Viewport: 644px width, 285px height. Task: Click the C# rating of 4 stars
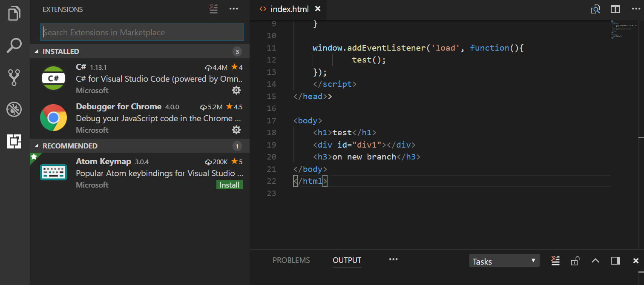coord(237,67)
